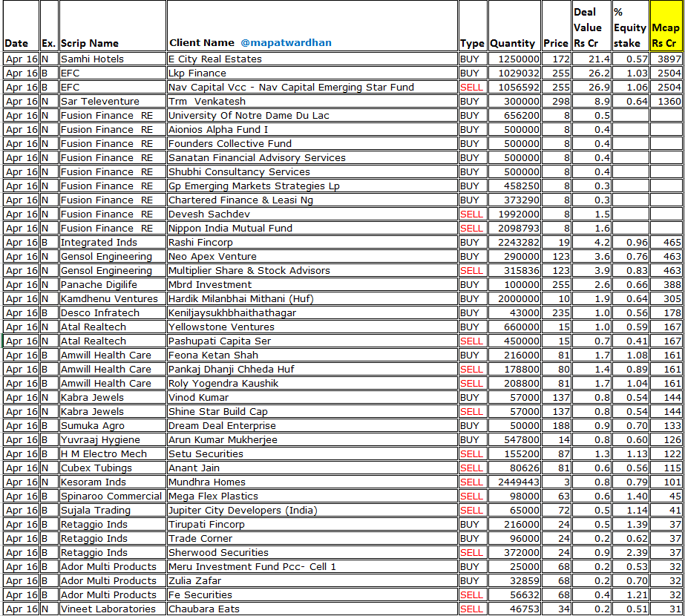Click University Of Notre Dame Du Lac cell
Screen dimensions: 685x616
[x=312, y=115]
